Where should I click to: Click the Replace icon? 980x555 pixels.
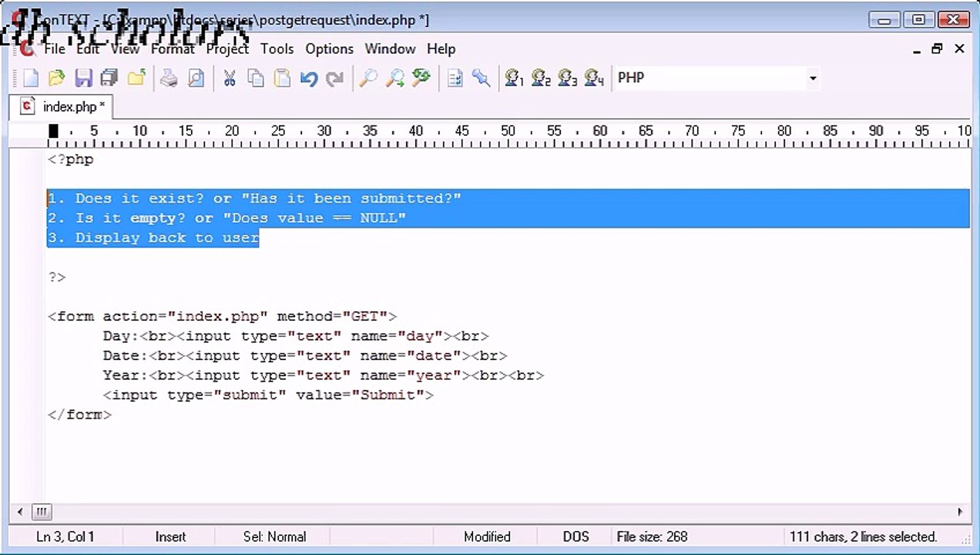(421, 78)
